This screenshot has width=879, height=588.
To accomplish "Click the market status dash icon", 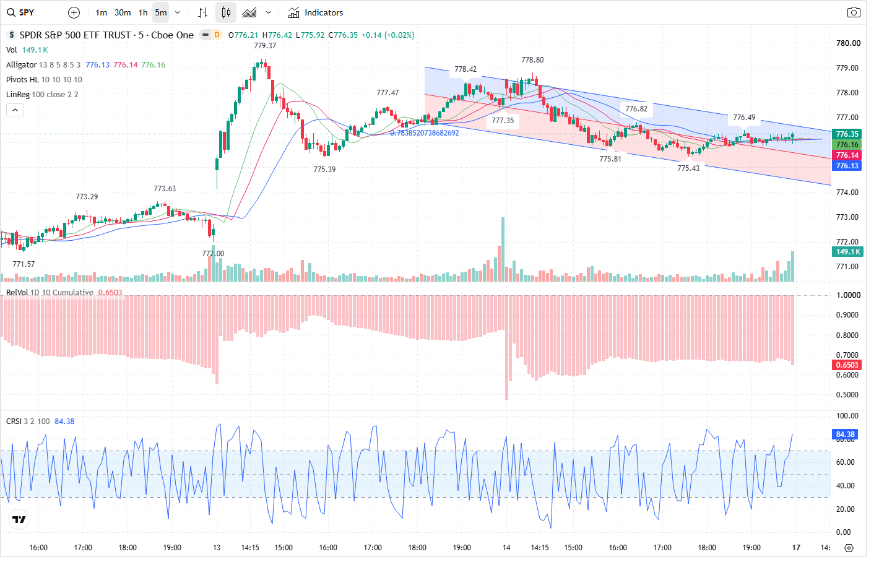I will (x=206, y=35).
